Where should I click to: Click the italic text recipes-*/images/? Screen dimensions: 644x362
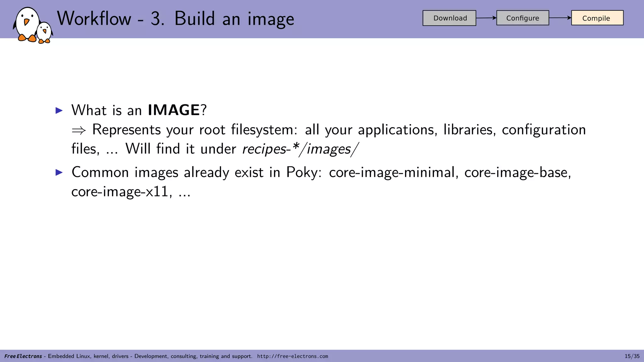pyautogui.click(x=300, y=149)
